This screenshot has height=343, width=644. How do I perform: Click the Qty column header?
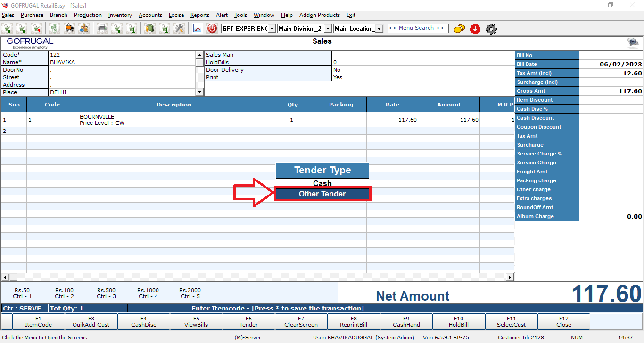pyautogui.click(x=293, y=105)
